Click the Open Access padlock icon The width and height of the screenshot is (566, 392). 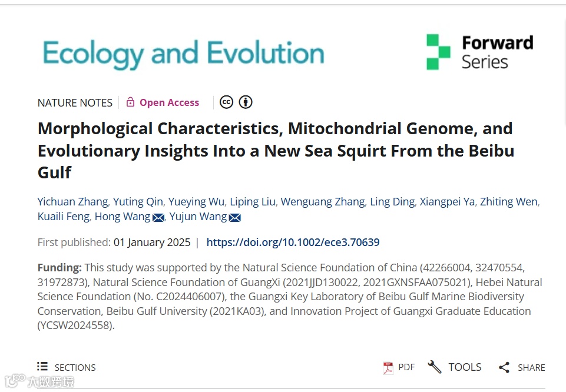(x=130, y=102)
